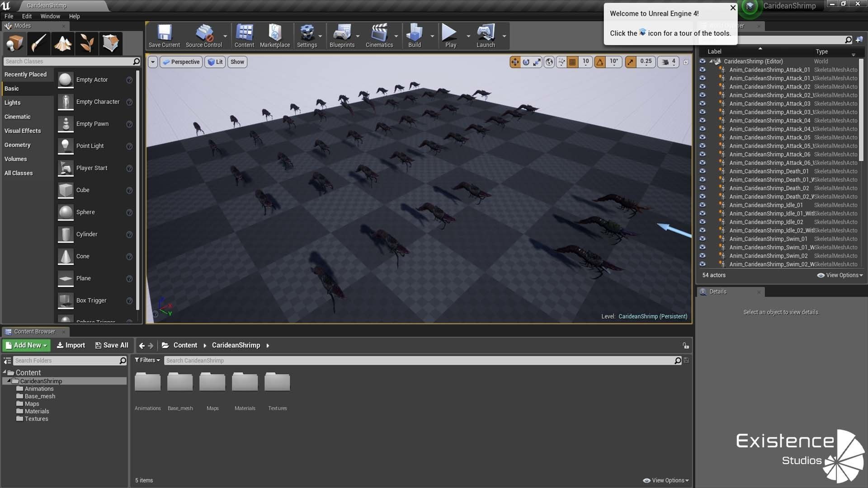Open the Add New dropdown button

tap(26, 345)
